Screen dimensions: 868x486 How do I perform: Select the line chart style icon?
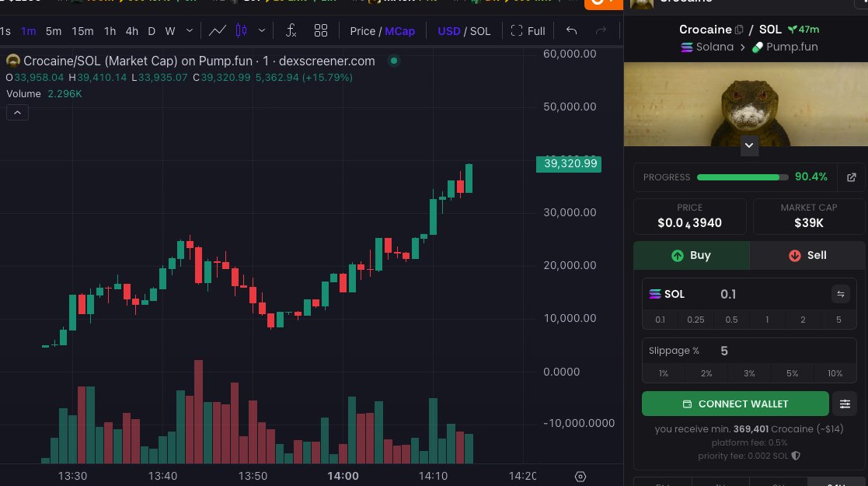point(217,30)
